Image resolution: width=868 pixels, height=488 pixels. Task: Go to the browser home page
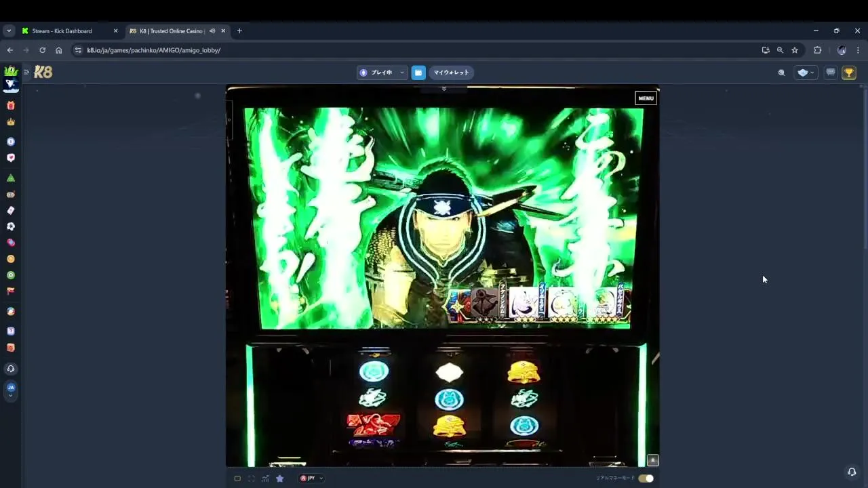coord(58,50)
